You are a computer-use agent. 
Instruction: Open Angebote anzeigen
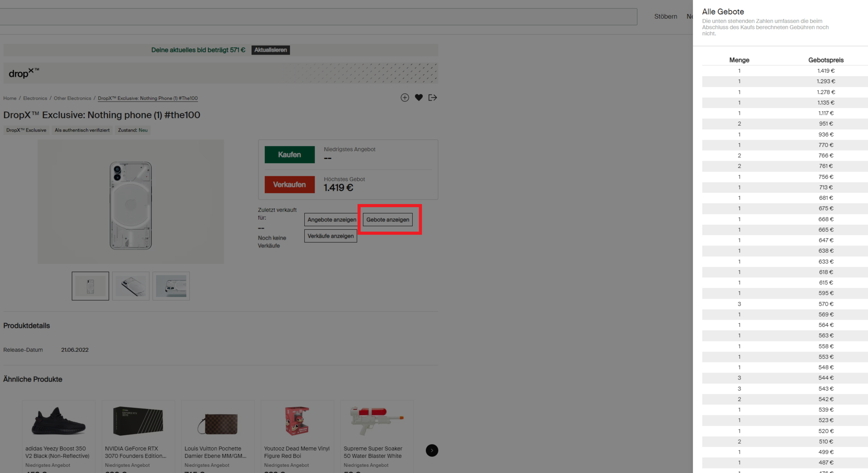click(x=332, y=220)
